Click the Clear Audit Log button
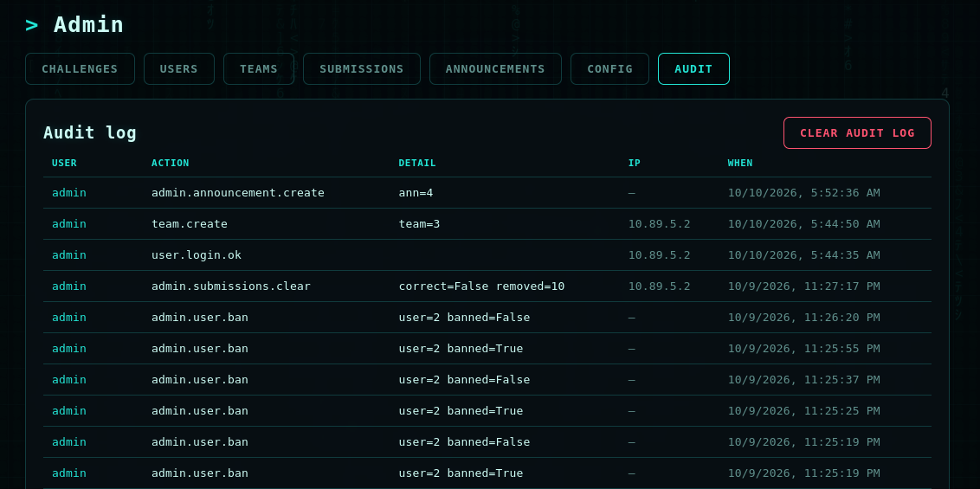 coord(857,133)
